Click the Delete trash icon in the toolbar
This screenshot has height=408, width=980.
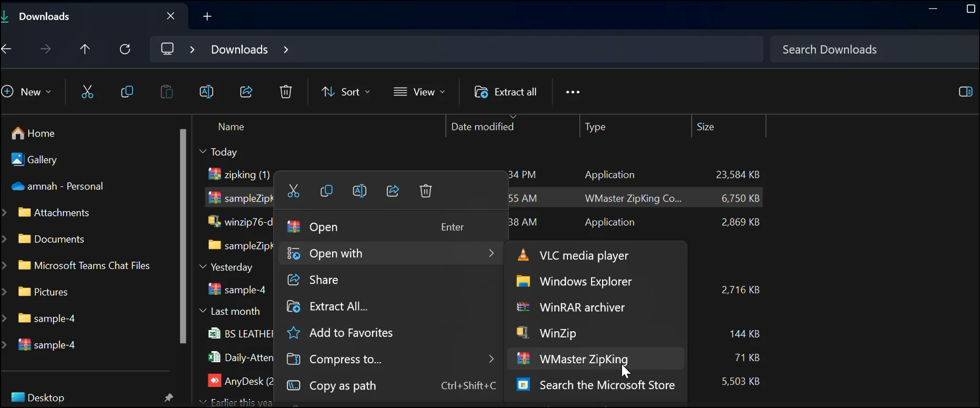pyautogui.click(x=286, y=92)
